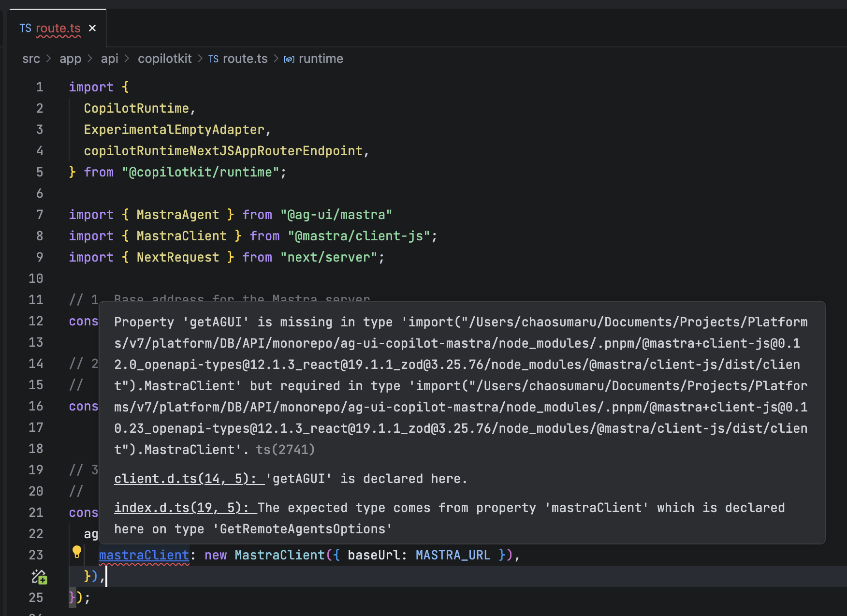Viewport: 847px width, 616px height.
Task: Open the src breadcrumb folder dropdown
Action: click(31, 59)
